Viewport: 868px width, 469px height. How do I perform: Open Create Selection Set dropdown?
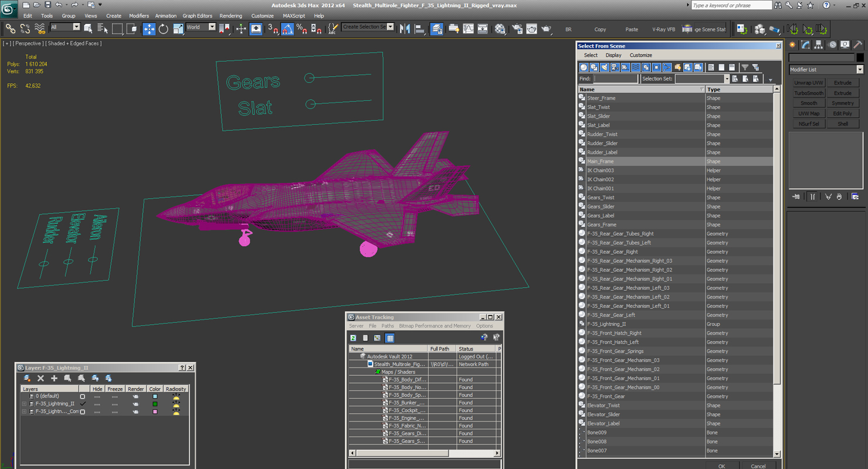click(391, 27)
